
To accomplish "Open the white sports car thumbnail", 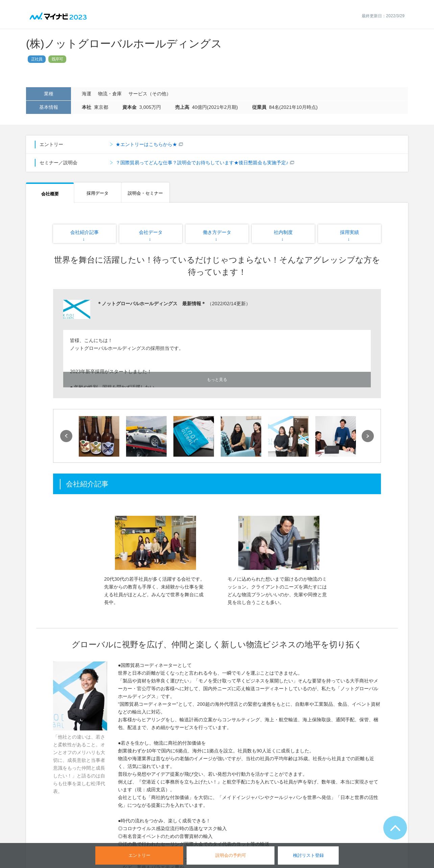I will pos(146,436).
